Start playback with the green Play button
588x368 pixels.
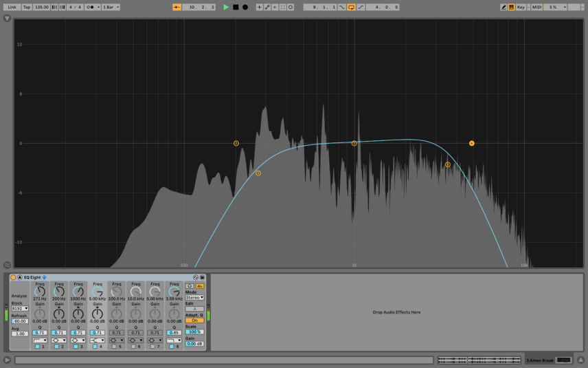(x=226, y=7)
